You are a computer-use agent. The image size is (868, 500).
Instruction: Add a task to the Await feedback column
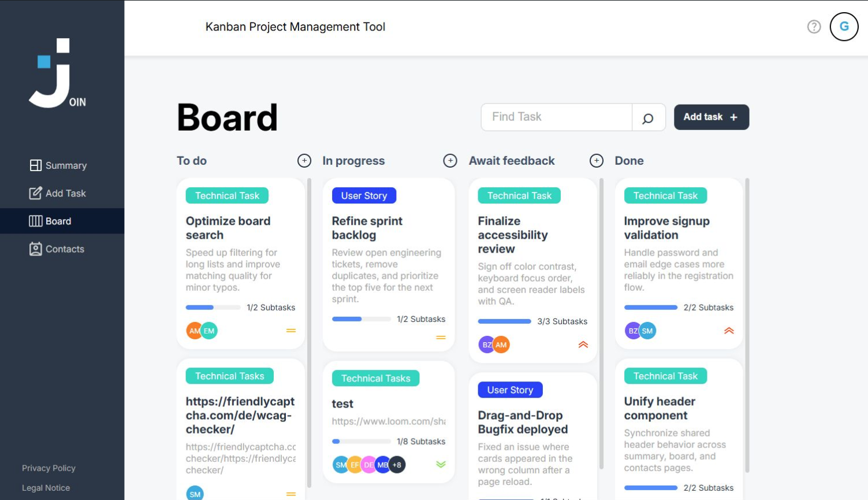(x=597, y=161)
